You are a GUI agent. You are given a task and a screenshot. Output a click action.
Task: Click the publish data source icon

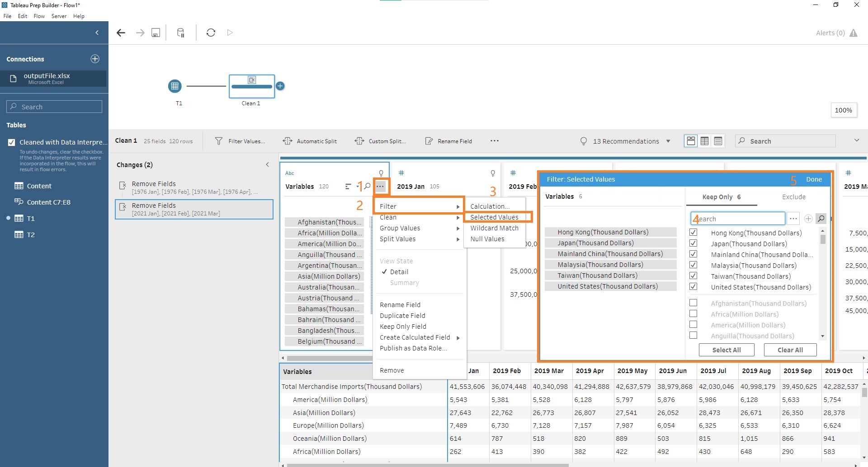180,33
